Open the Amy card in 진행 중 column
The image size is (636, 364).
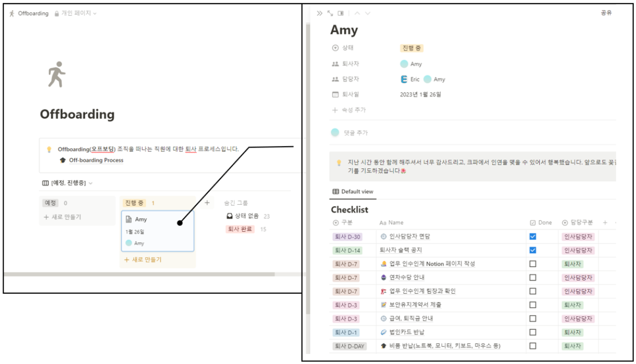158,231
